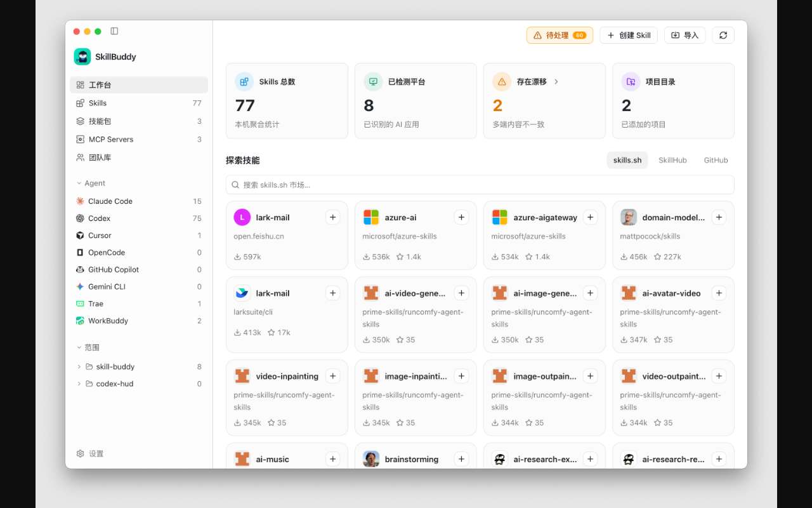Switch to GitHub tab
812x508 pixels.
(x=716, y=161)
